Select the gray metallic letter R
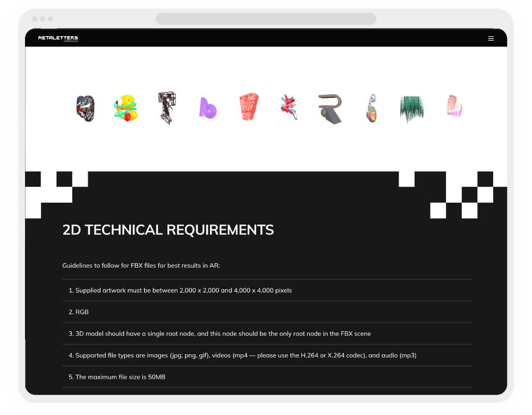 (x=330, y=109)
